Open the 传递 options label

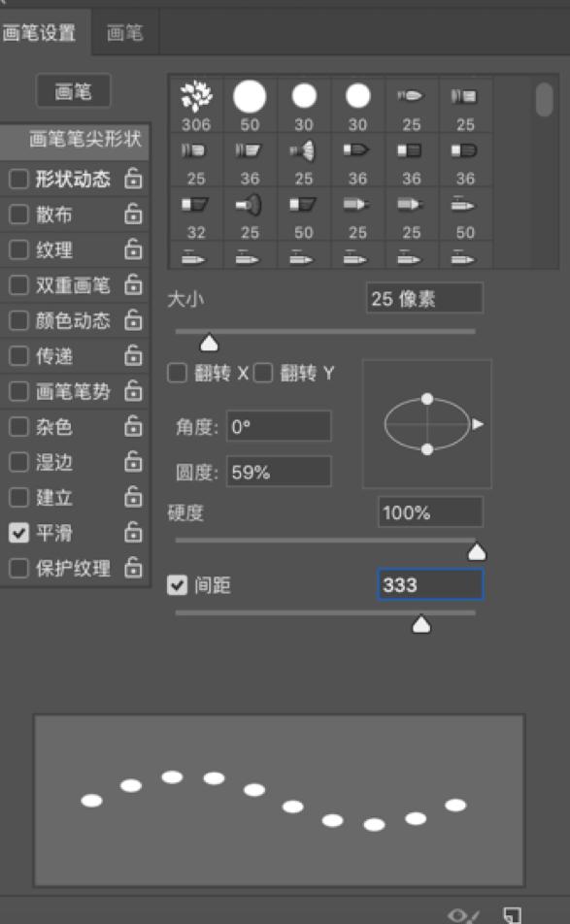[54, 355]
